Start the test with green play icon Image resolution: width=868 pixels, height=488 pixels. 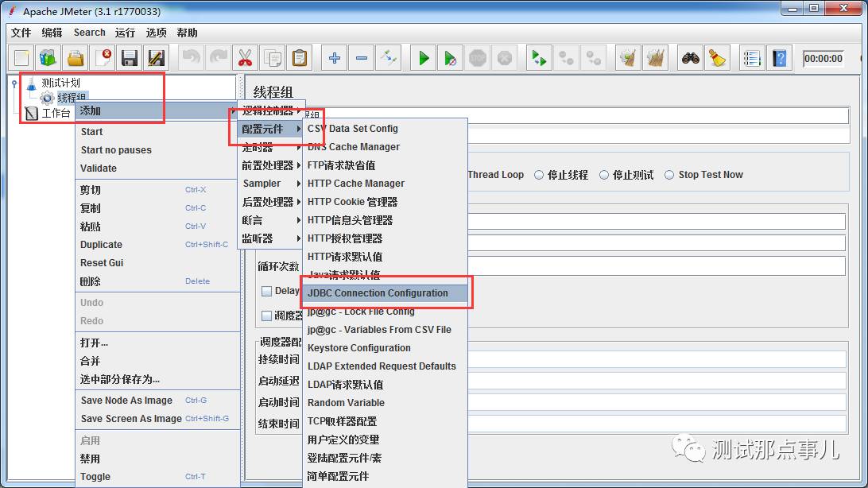pyautogui.click(x=424, y=58)
